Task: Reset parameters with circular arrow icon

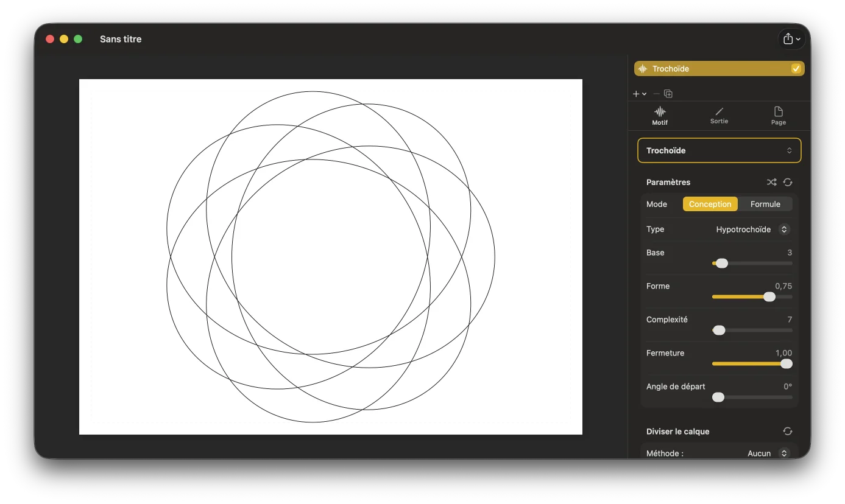Action: pos(788,182)
